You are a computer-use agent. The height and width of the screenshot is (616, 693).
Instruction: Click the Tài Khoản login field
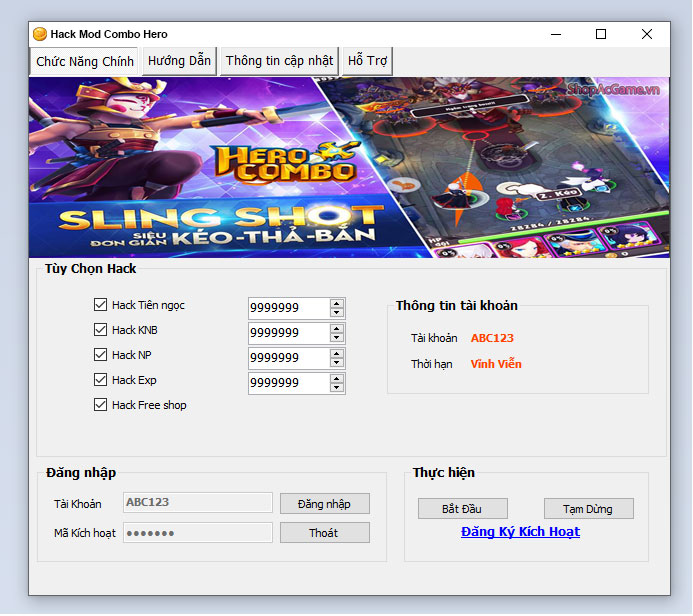198,502
